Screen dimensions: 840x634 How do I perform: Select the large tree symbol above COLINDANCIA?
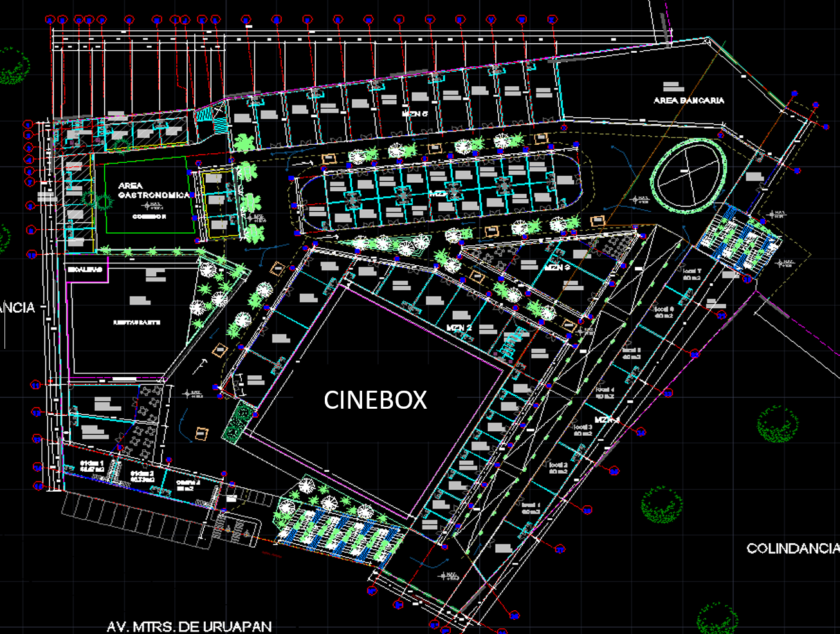click(778, 424)
